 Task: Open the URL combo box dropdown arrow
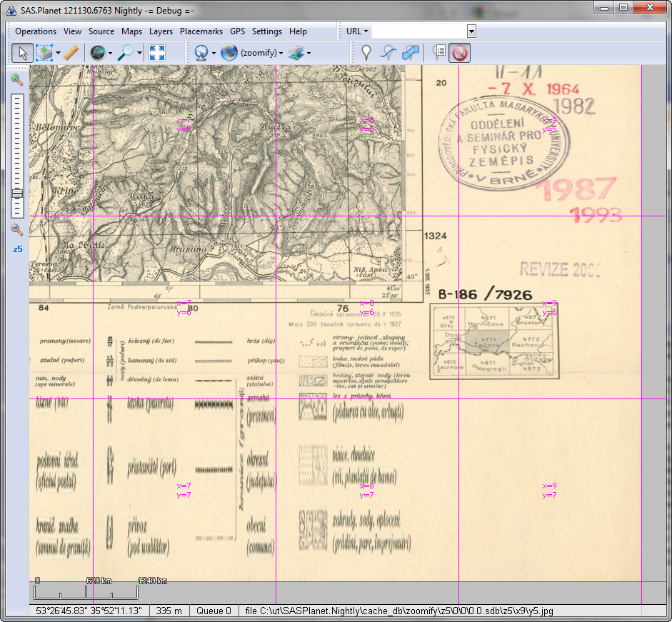[x=471, y=31]
